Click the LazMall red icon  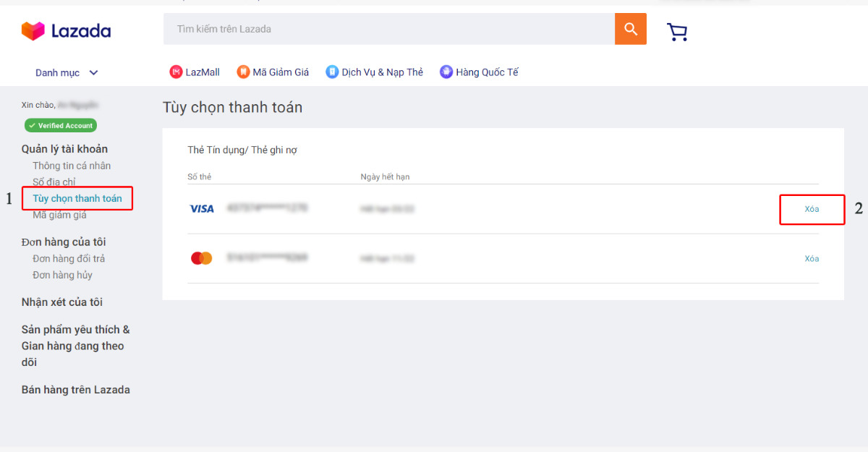coord(176,72)
